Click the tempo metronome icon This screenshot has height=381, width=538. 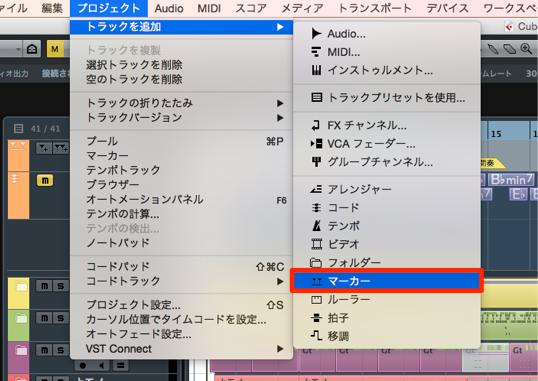316,226
